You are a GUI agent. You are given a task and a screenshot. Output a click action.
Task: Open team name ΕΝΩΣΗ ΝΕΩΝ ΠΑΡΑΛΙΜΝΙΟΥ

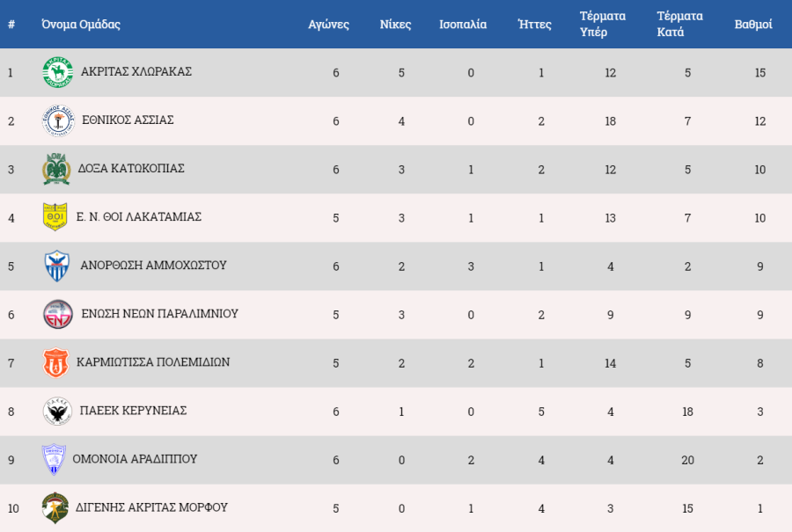coord(159,314)
